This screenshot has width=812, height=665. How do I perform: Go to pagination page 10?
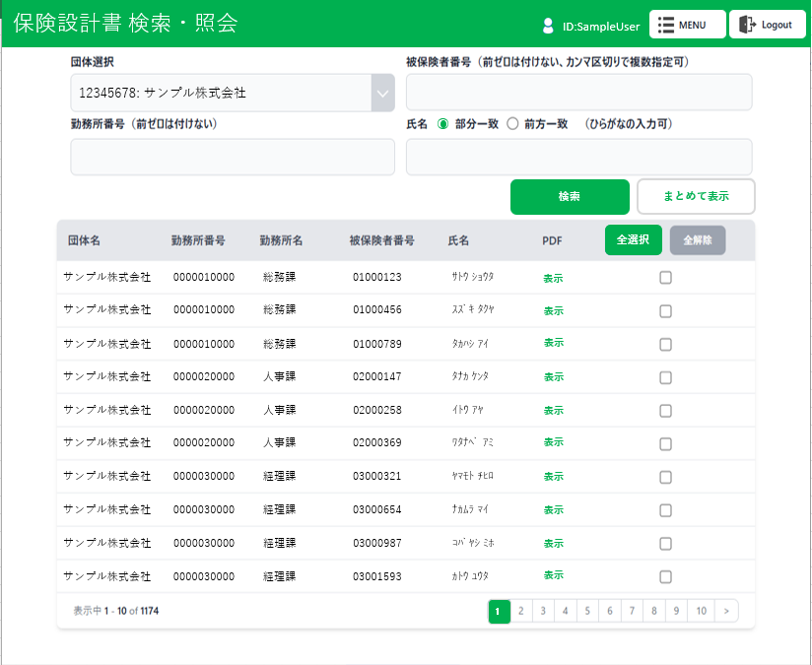point(702,611)
